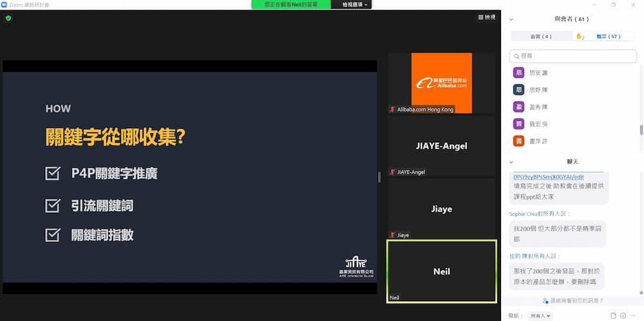This screenshot has height=321, width=644.
Task: Switch to the 來賓 (4) tab
Action: pos(541,37)
